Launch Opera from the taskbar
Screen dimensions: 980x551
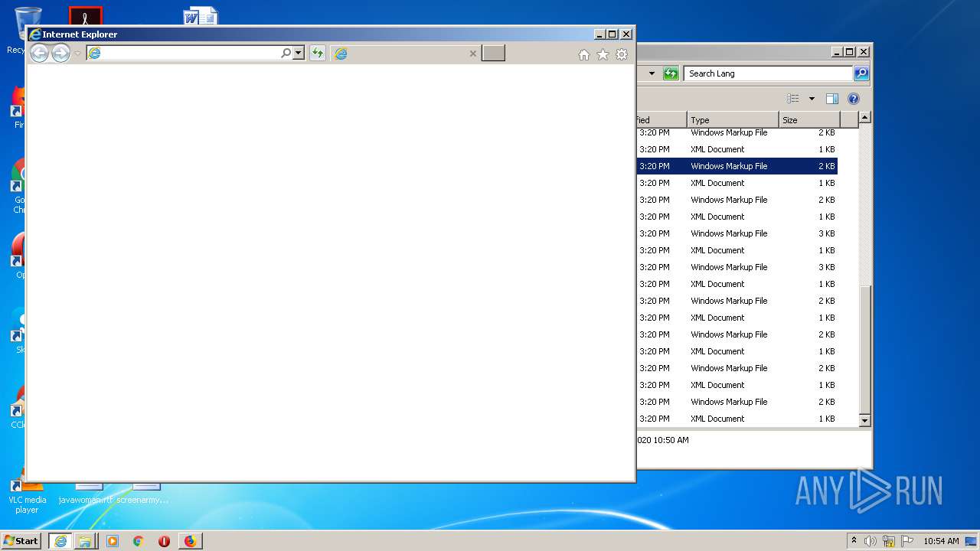tap(164, 541)
